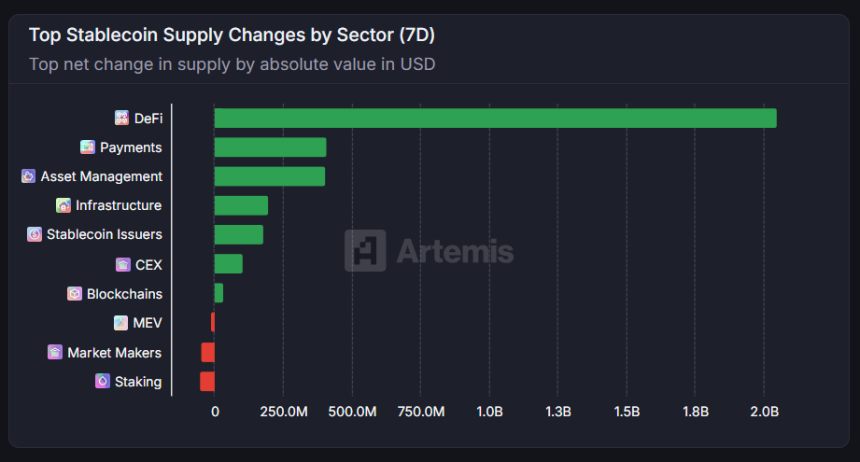Click the Stablecoin Issuers icon

pyautogui.click(x=34, y=234)
